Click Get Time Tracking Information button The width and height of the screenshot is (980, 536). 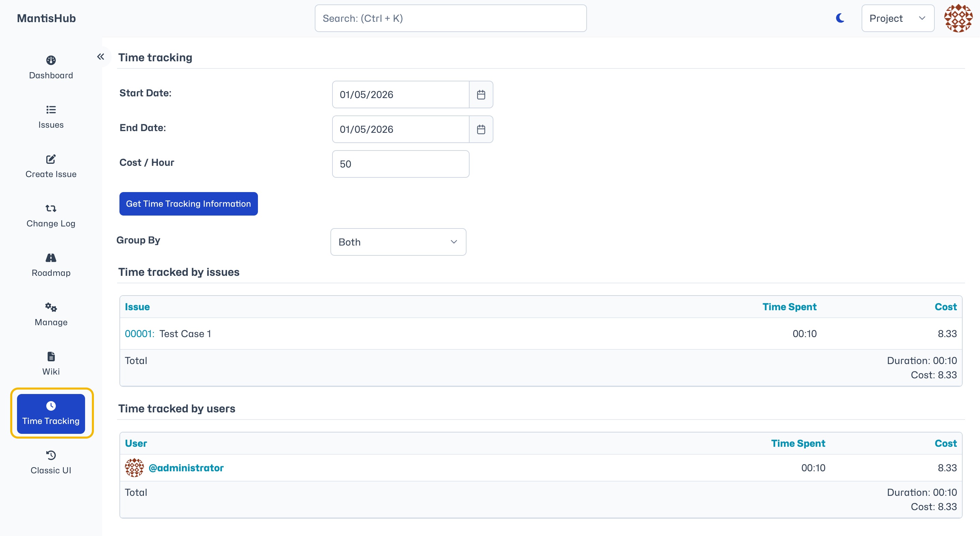pyautogui.click(x=188, y=204)
